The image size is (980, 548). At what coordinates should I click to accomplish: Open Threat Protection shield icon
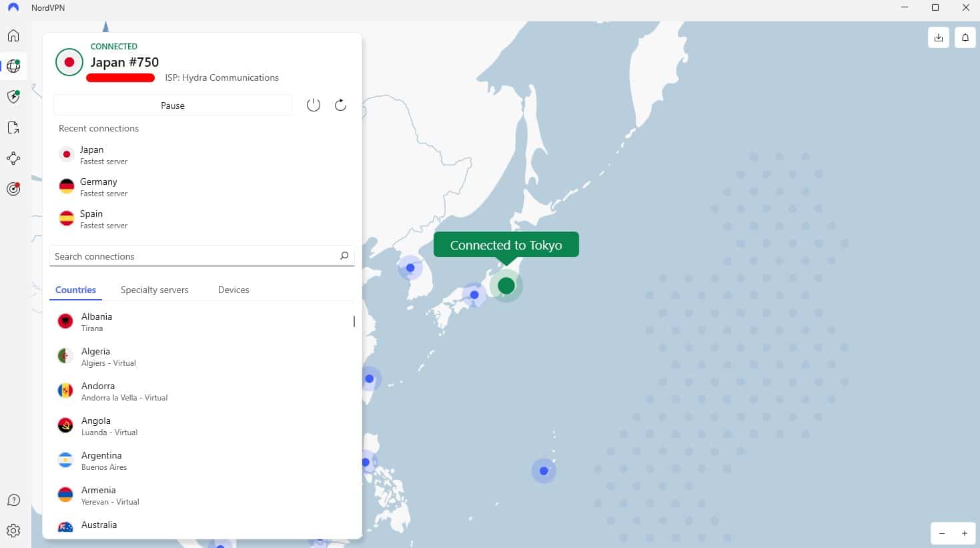[x=13, y=97]
